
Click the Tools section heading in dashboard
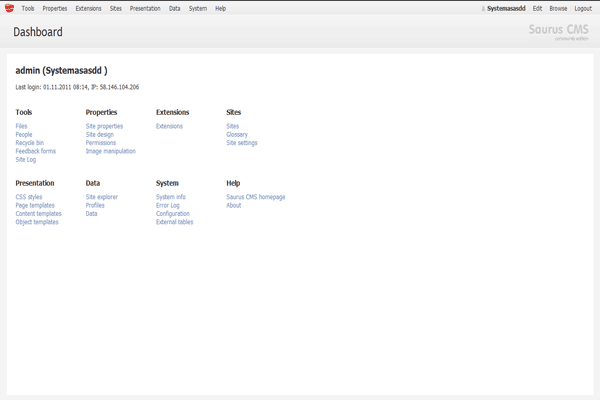[24, 112]
